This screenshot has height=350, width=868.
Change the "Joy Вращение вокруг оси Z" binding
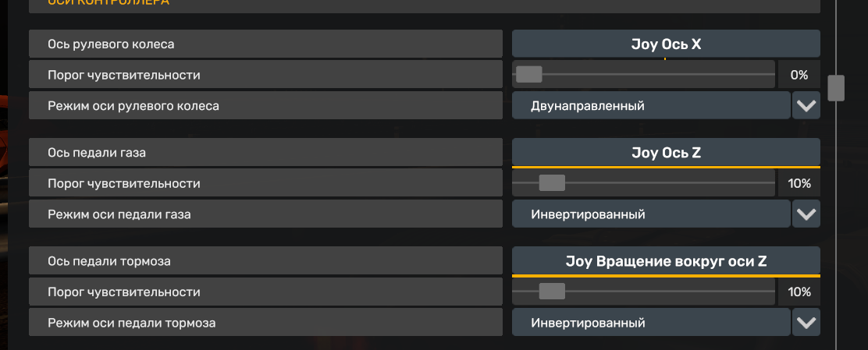(x=666, y=261)
